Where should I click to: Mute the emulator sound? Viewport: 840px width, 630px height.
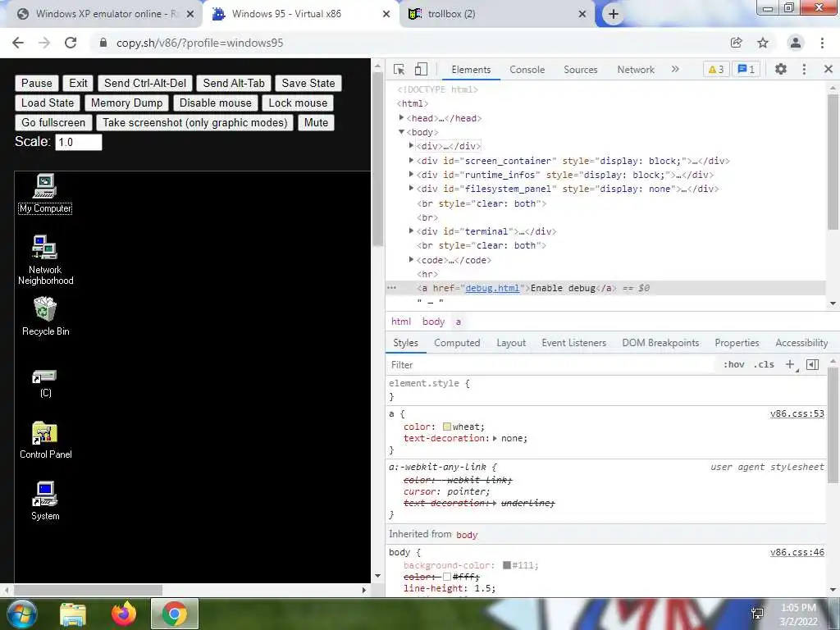pyautogui.click(x=316, y=123)
